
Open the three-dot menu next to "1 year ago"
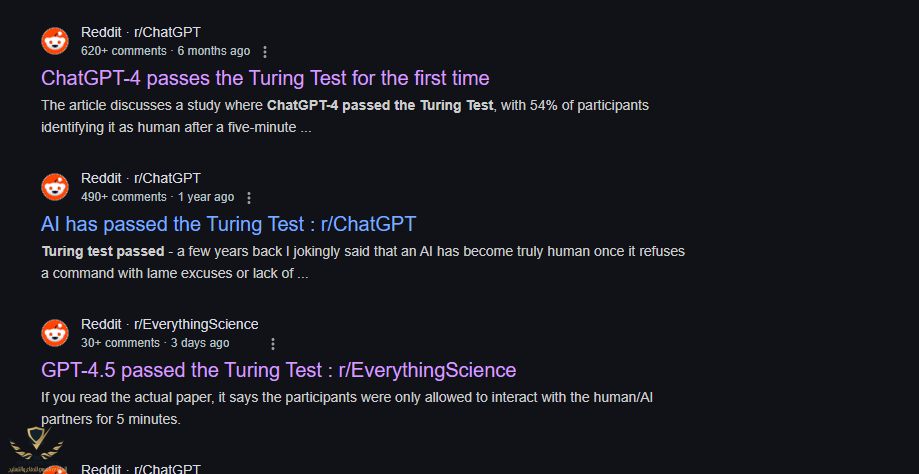[x=249, y=197]
